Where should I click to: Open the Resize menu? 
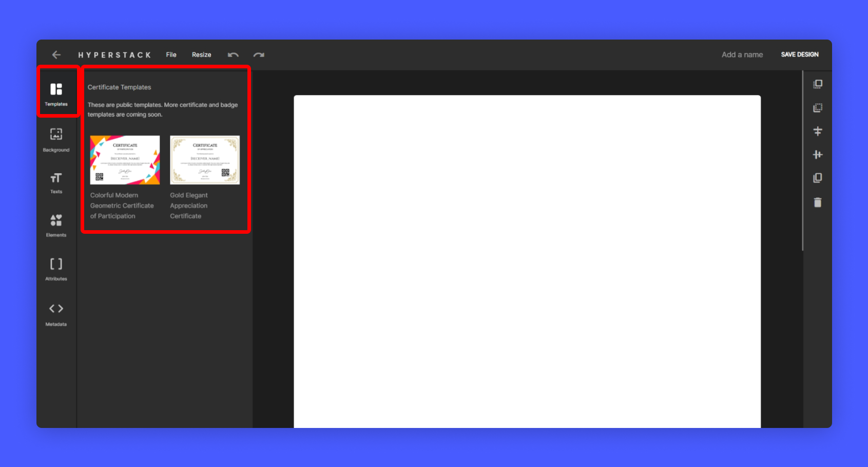click(201, 55)
